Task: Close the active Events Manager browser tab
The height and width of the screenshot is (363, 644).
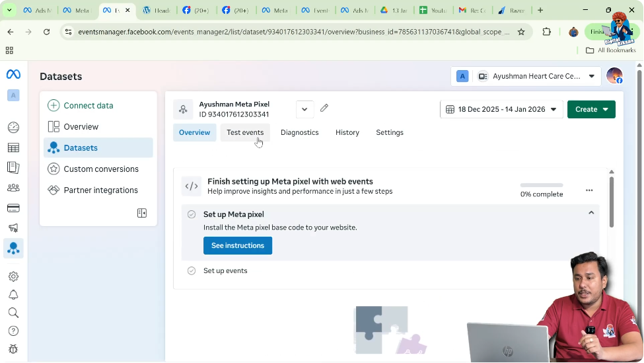Action: pyautogui.click(x=127, y=10)
